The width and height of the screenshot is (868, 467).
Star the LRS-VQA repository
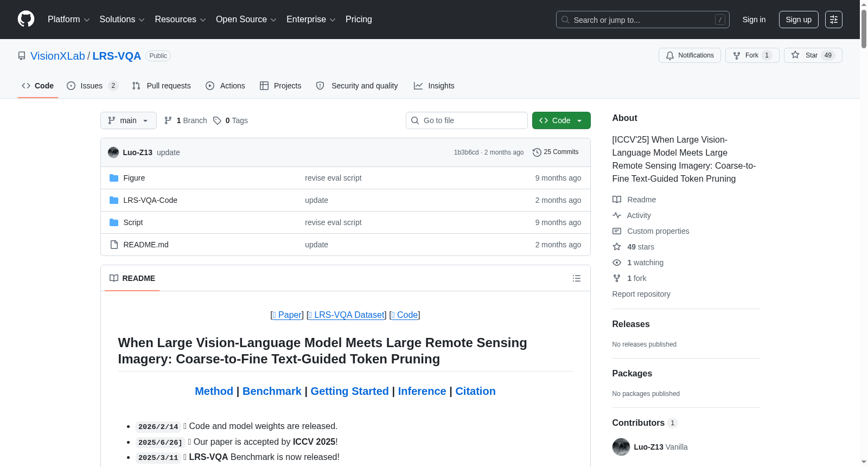click(x=813, y=55)
